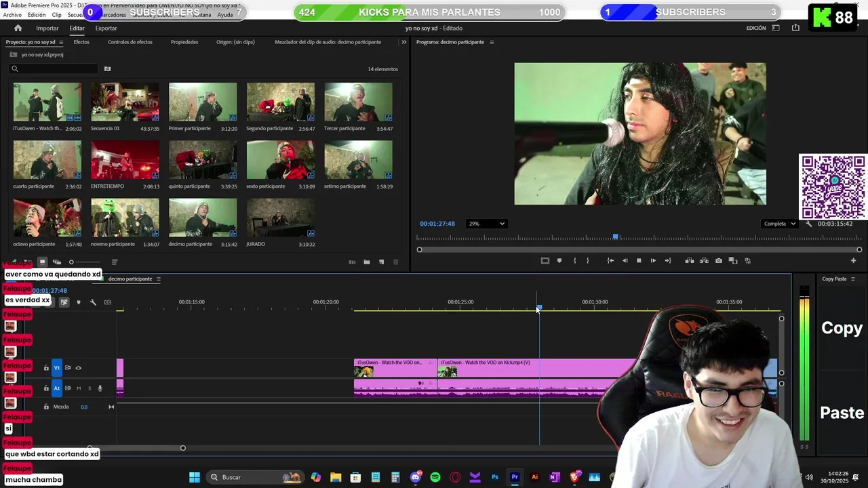Stop playback in program monitor
868x488 pixels.
point(639,261)
